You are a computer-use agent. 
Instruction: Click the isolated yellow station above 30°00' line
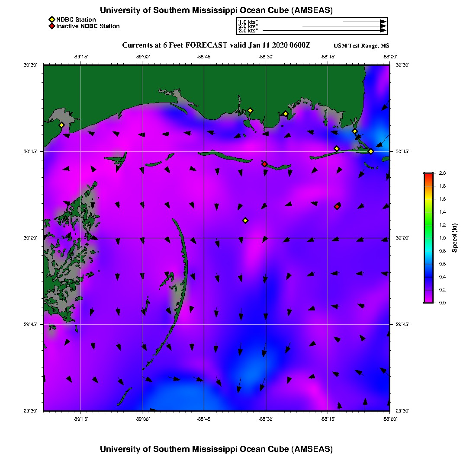(245, 221)
